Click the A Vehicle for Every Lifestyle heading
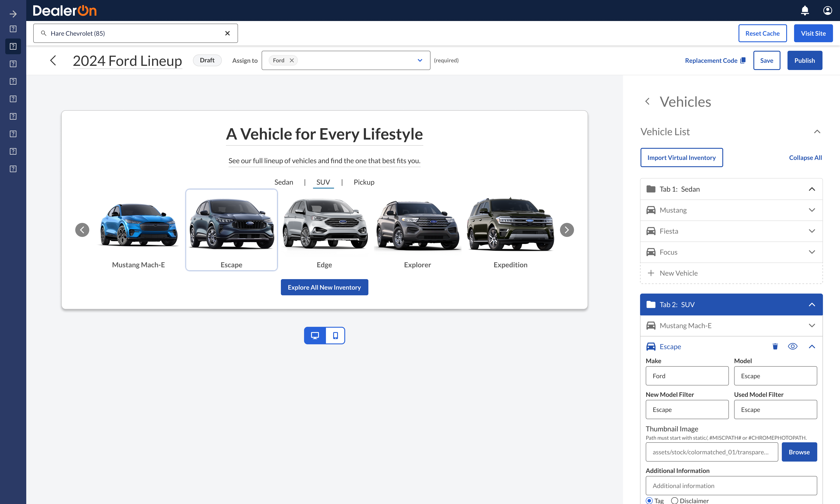 [x=324, y=134]
